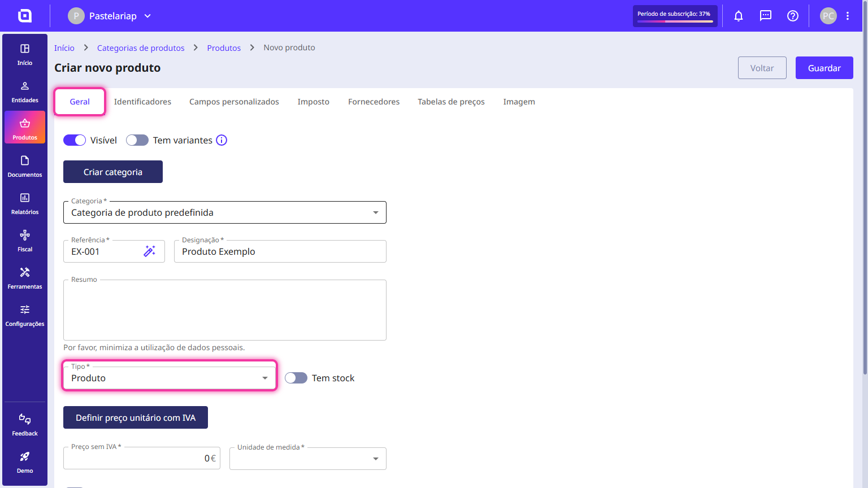
Task: Switch to the Fornecedores tab
Action: pyautogui.click(x=374, y=102)
